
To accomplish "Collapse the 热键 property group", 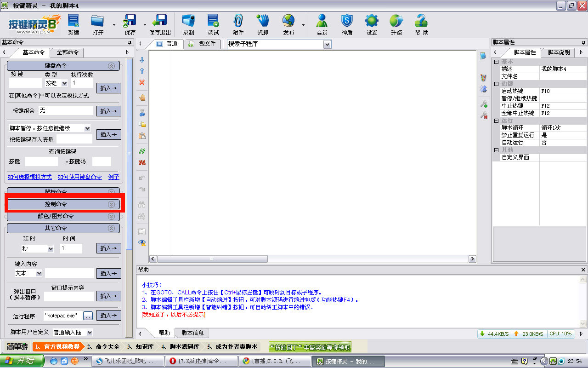I will pos(496,84).
